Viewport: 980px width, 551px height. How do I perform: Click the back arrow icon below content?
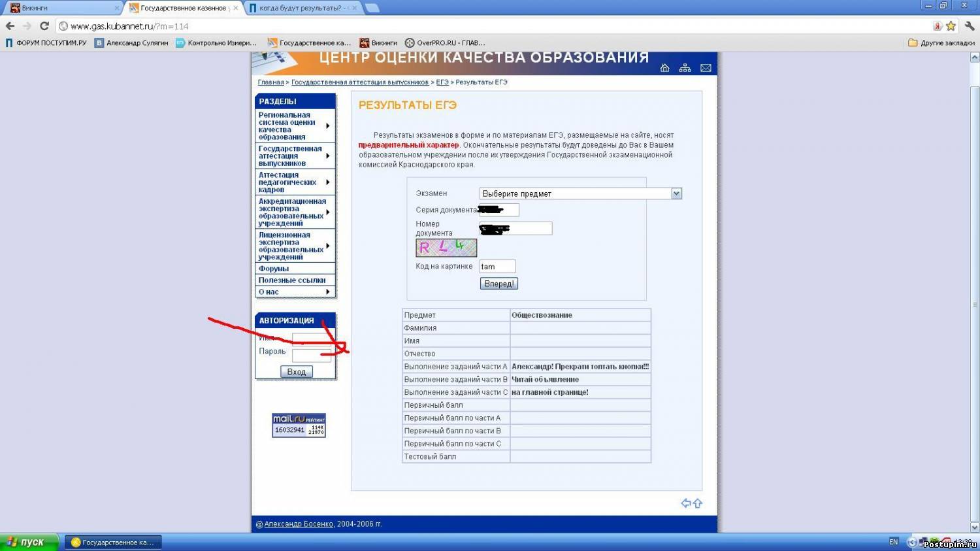point(685,503)
